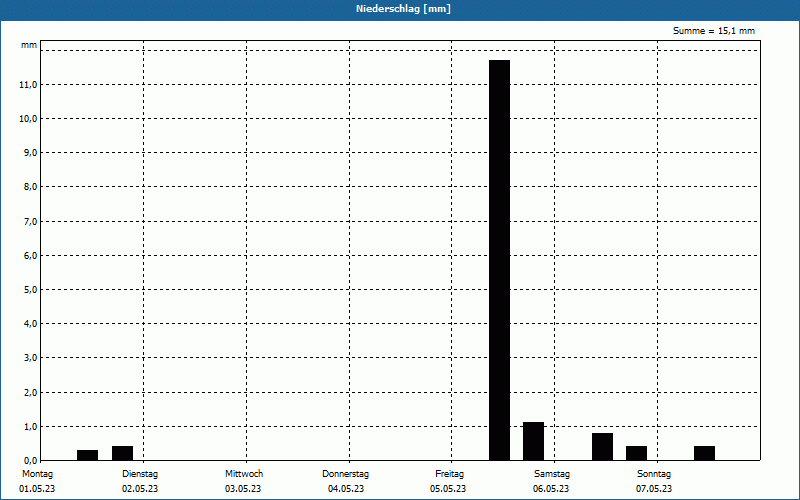Click the 0,0 y-axis value
This screenshot has height=500, width=800.
(30, 460)
